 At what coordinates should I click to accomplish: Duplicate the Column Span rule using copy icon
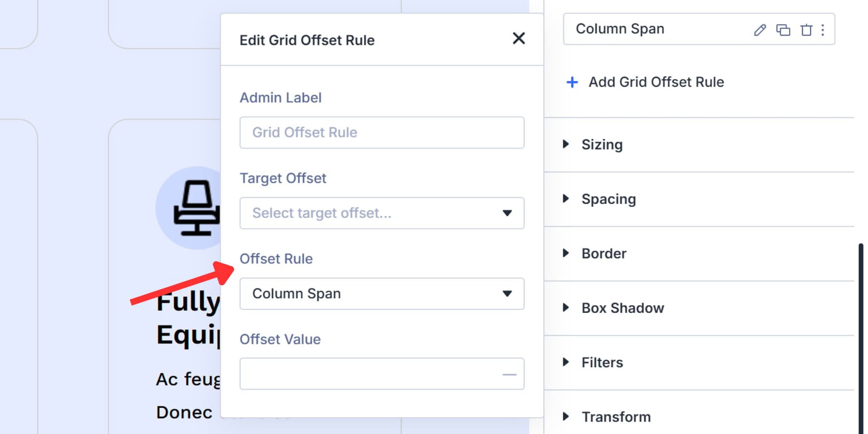(x=784, y=30)
